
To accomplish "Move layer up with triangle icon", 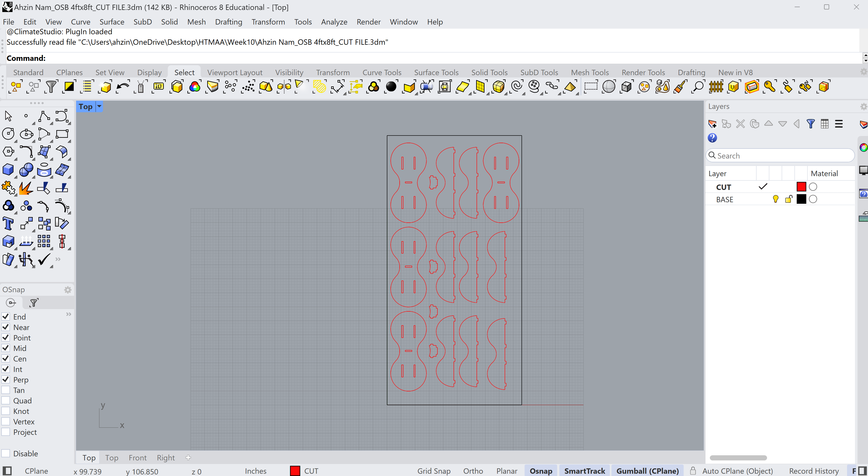I will pos(768,124).
